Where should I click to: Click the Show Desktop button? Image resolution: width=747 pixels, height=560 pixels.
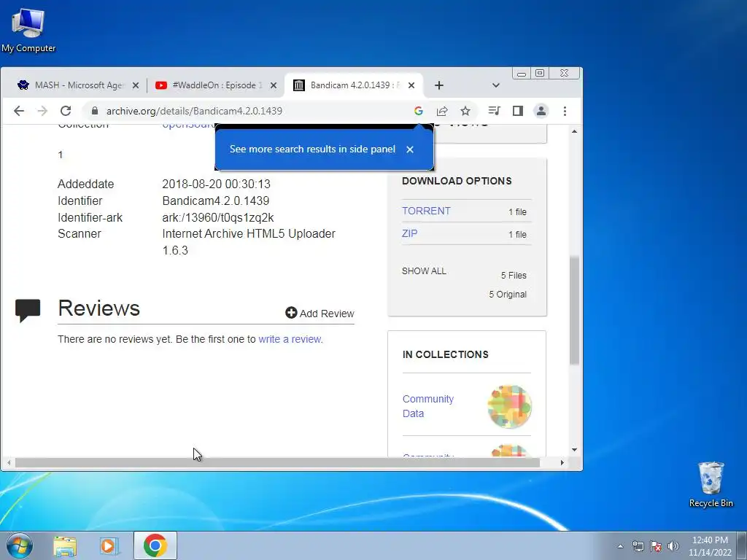tap(742, 546)
